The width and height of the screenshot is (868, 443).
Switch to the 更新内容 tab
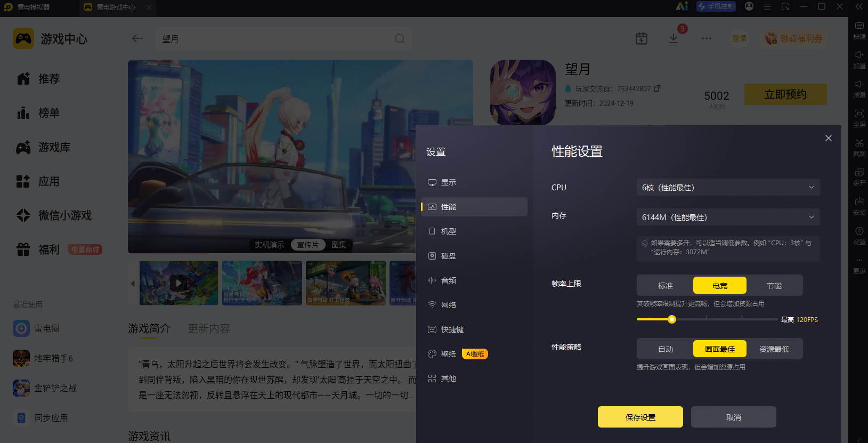[209, 328]
